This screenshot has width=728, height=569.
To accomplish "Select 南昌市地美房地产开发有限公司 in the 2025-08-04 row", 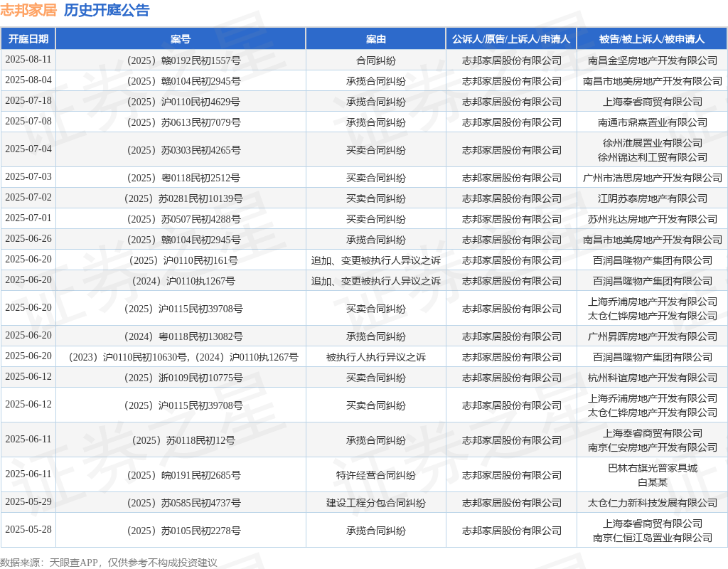I will pos(653,81).
